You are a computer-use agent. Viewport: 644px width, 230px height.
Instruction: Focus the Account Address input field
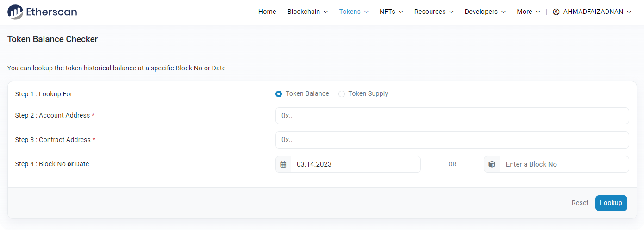tap(452, 116)
